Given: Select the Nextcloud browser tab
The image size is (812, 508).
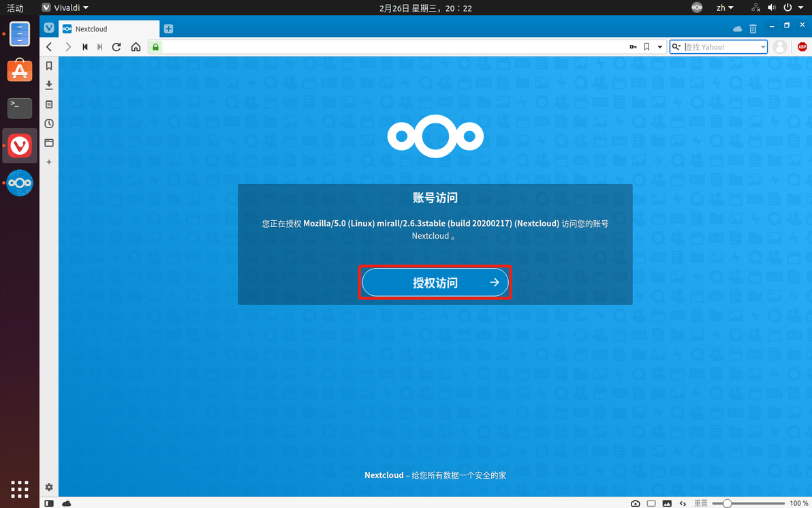Looking at the screenshot, I should click(109, 29).
